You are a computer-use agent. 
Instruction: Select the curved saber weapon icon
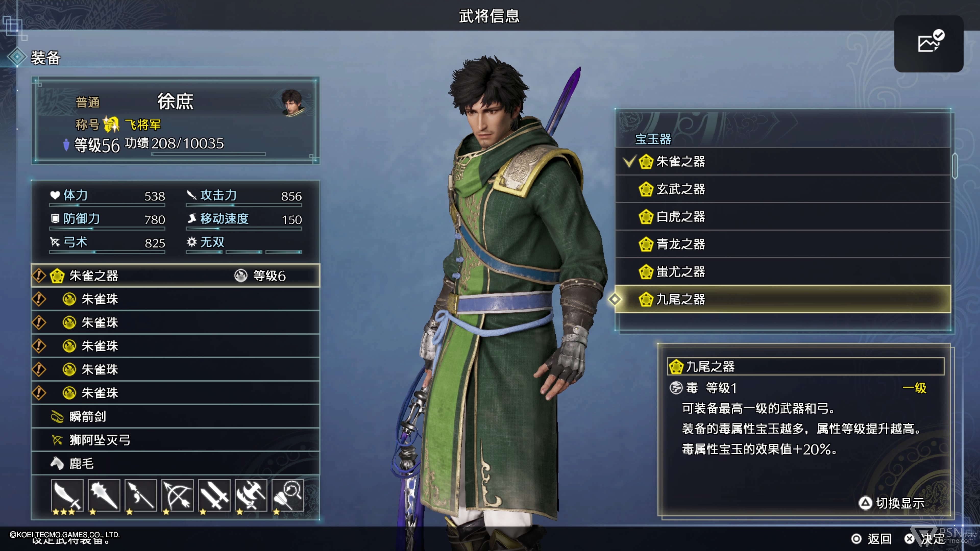coord(67,495)
